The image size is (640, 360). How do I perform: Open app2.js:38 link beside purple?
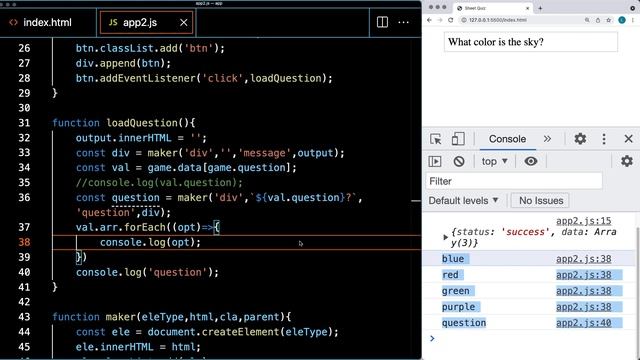583,307
